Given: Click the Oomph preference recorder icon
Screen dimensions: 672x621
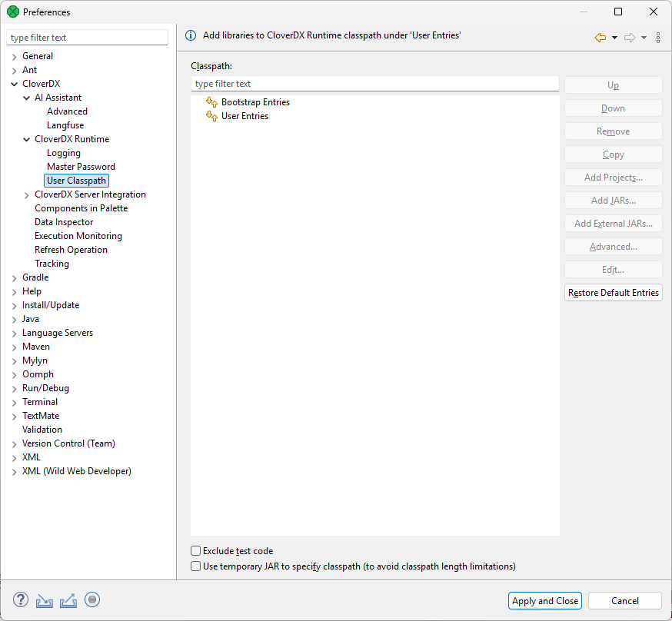Looking at the screenshot, I should tap(92, 599).
